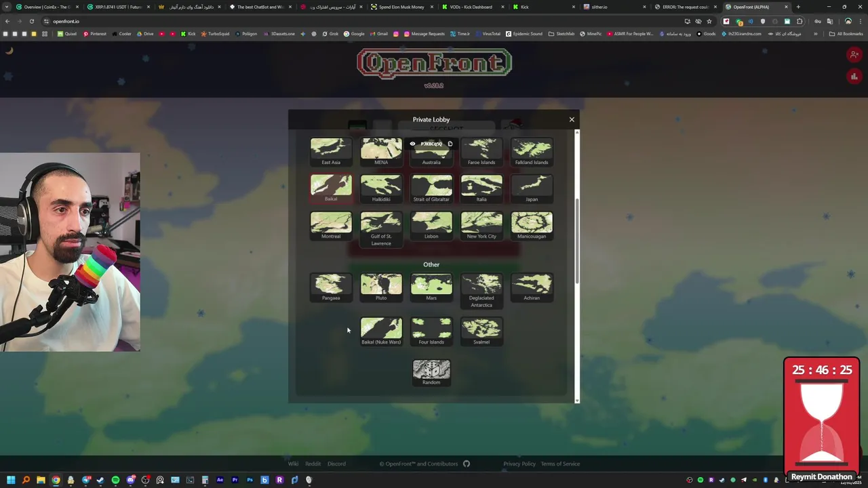Choose the Baikal (Nuke Wars) map

pyautogui.click(x=381, y=331)
